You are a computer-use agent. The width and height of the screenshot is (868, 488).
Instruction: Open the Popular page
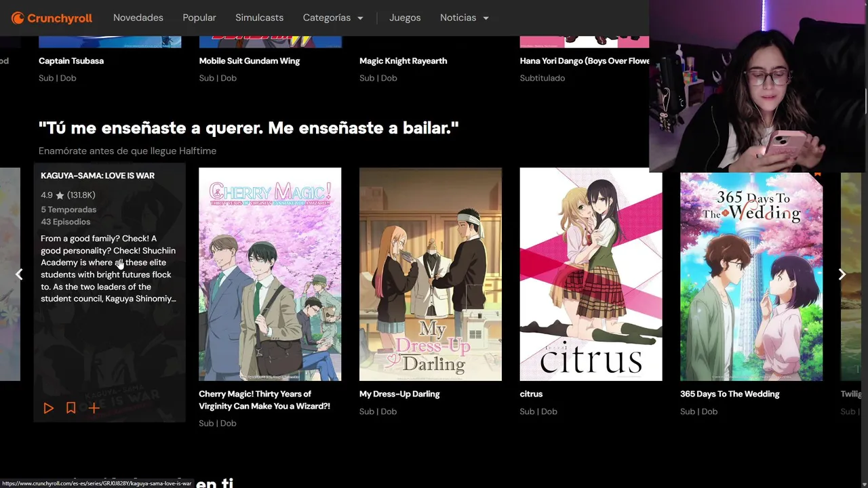(x=199, y=18)
